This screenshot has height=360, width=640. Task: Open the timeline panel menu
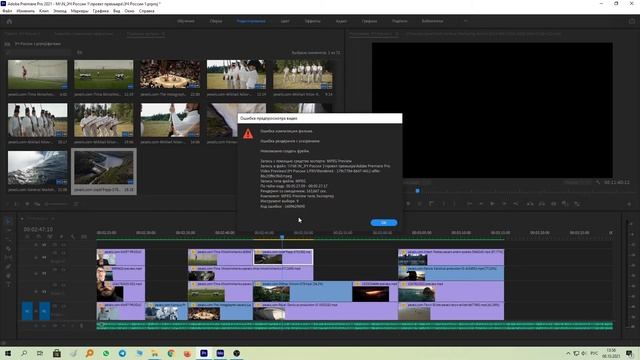53,218
